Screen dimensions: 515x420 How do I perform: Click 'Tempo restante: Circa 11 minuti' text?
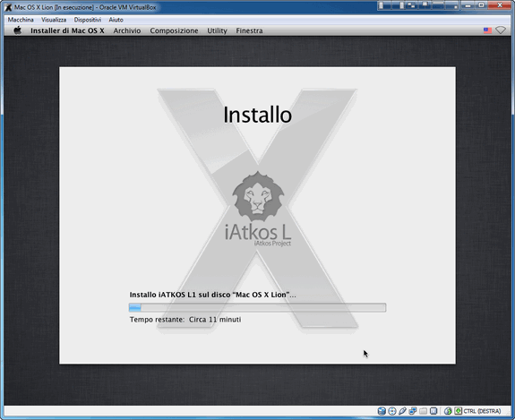(x=185, y=319)
